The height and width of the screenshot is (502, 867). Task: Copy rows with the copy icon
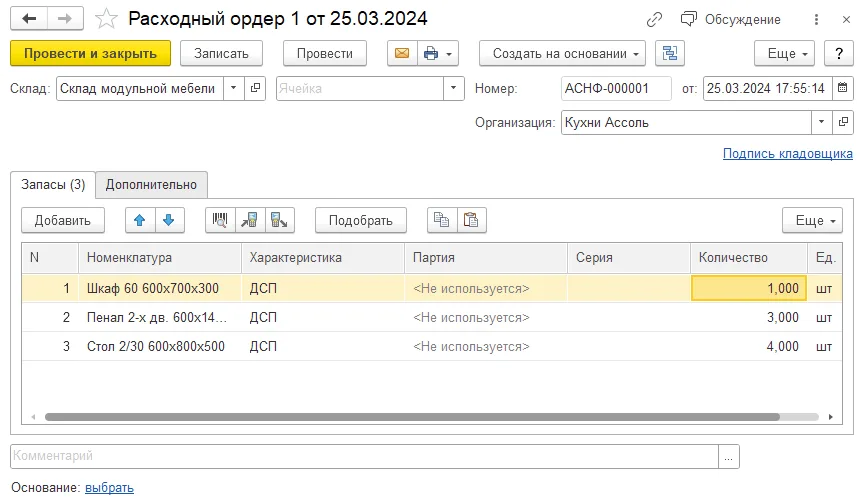click(441, 221)
